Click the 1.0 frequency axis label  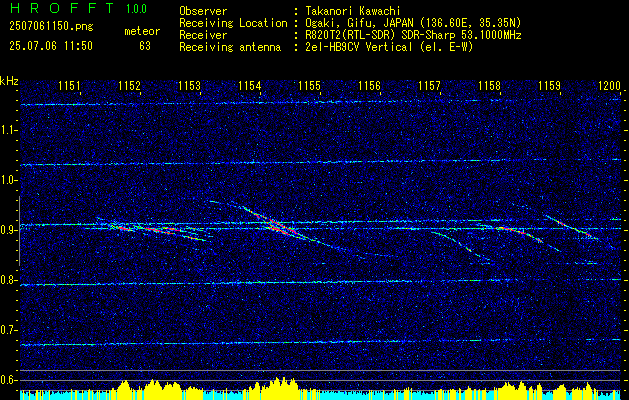(x=9, y=180)
